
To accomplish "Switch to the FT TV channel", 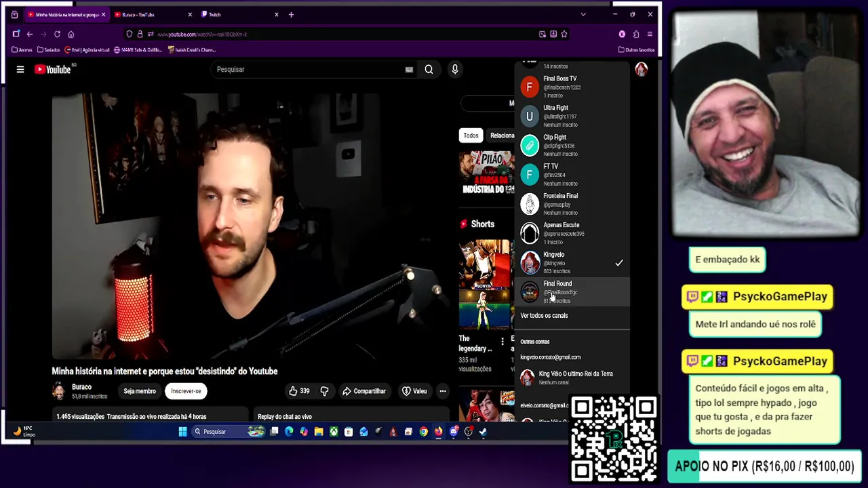I will tap(572, 175).
